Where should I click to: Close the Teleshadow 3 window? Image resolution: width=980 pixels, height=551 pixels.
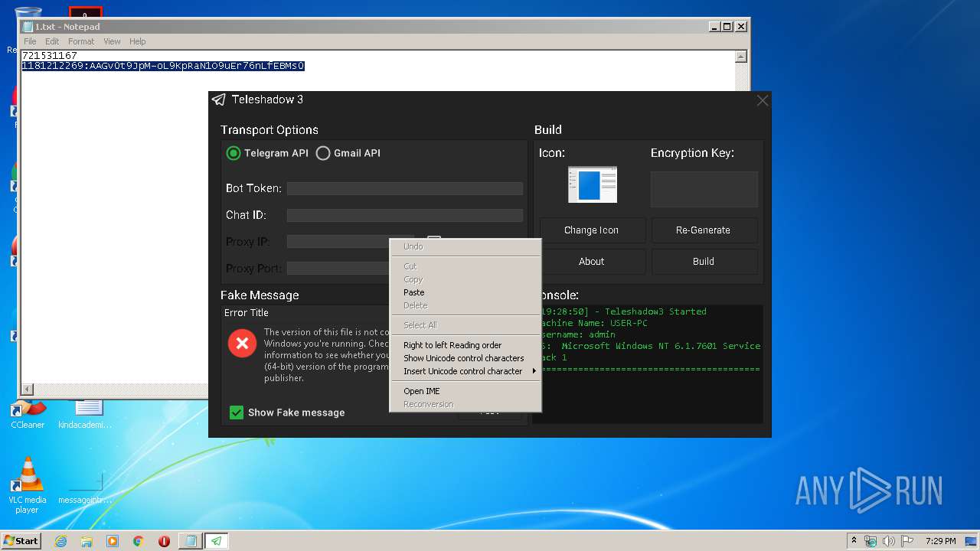[x=762, y=100]
